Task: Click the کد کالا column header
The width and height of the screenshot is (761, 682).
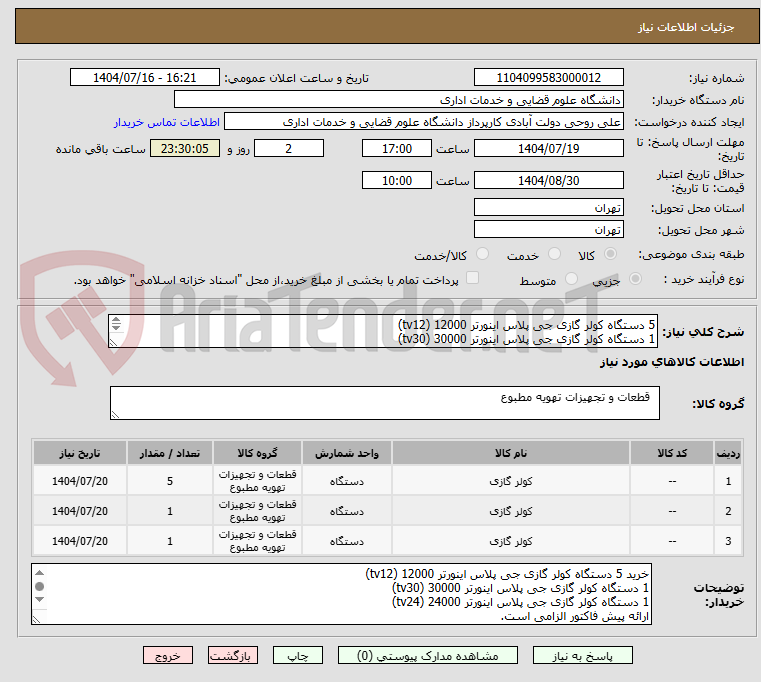Action: click(x=672, y=453)
